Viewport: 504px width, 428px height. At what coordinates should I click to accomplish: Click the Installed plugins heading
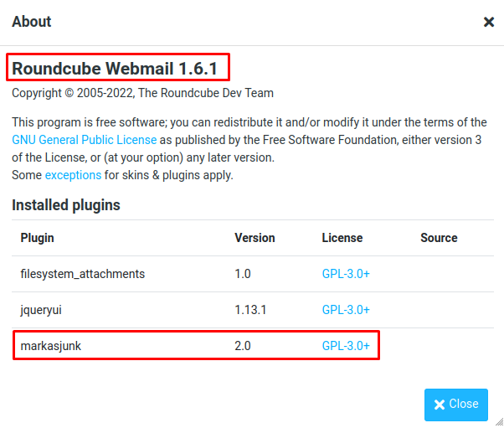click(66, 205)
